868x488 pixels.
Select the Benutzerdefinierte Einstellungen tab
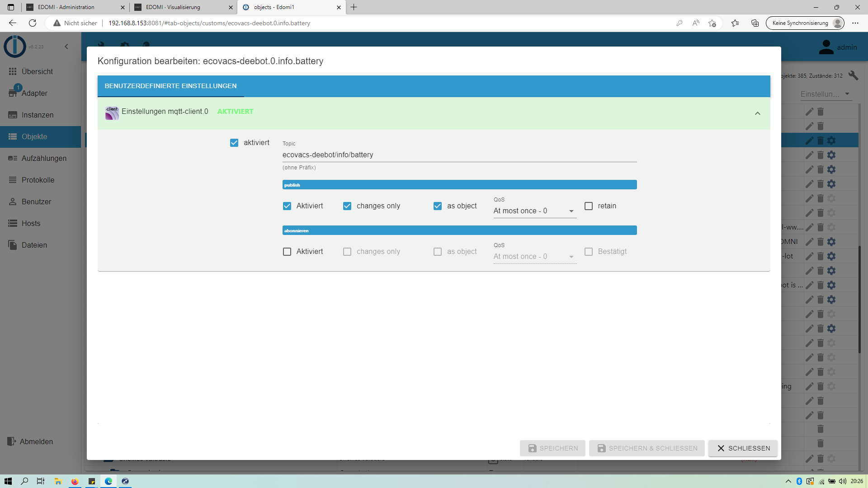point(170,86)
